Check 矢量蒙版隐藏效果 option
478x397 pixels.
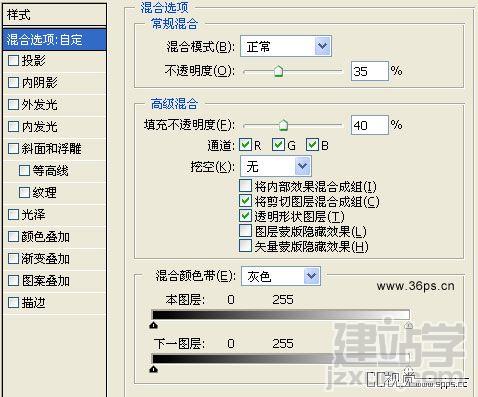coord(245,246)
